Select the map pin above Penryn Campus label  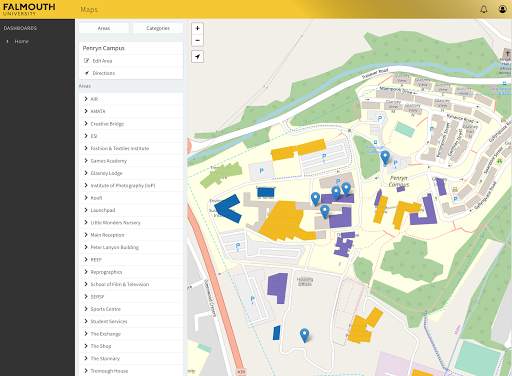[x=385, y=157]
